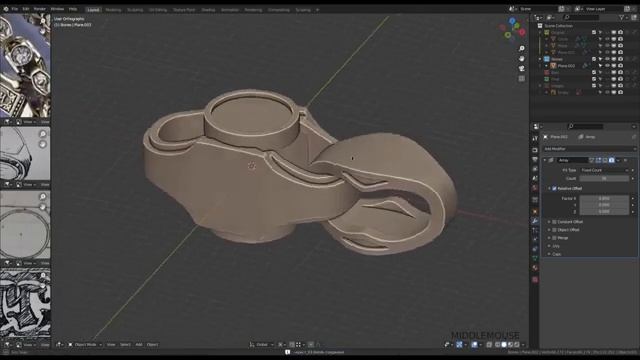640x360 pixels.
Task: Open the viewport Select menu
Action: coord(125,345)
